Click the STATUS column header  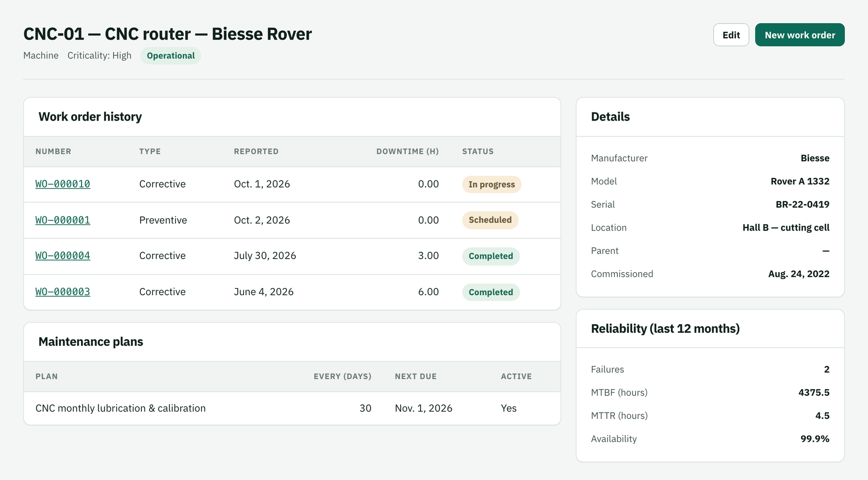[x=478, y=151]
